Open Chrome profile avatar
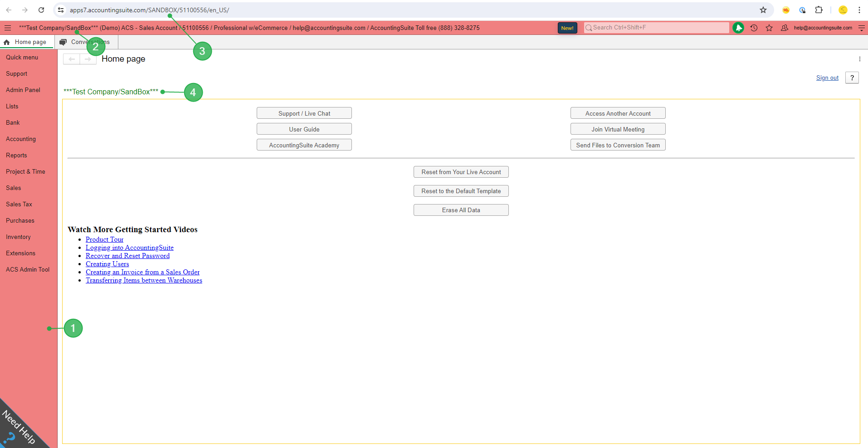 point(843,10)
